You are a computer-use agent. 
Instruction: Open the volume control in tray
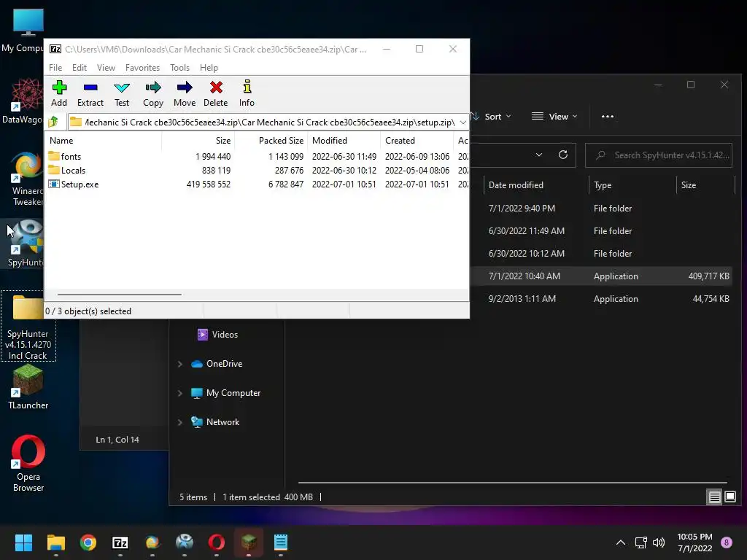[659, 542]
